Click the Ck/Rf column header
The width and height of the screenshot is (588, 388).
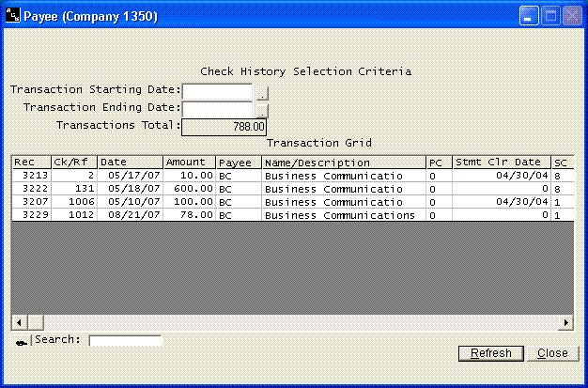click(x=74, y=163)
